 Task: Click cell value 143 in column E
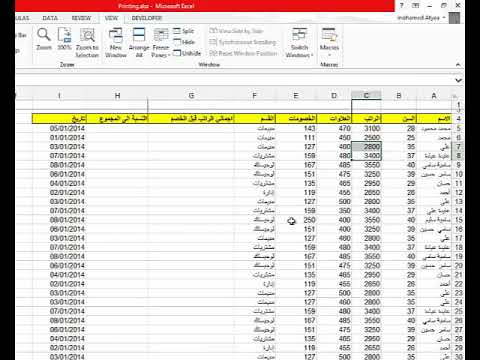[296, 128]
